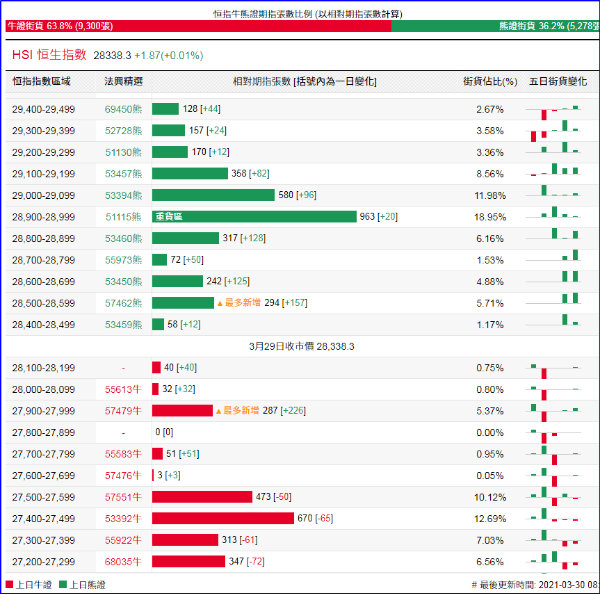Screen dimensions: 600x594
Task: Click the index range 28,100-28,199
Action: pyautogui.click(x=43, y=368)
